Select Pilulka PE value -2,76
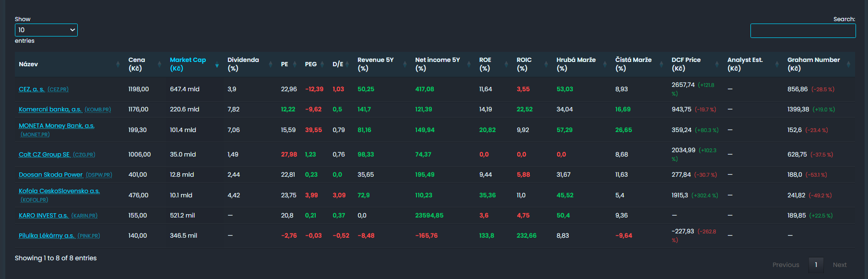The width and height of the screenshot is (868, 279). click(289, 236)
